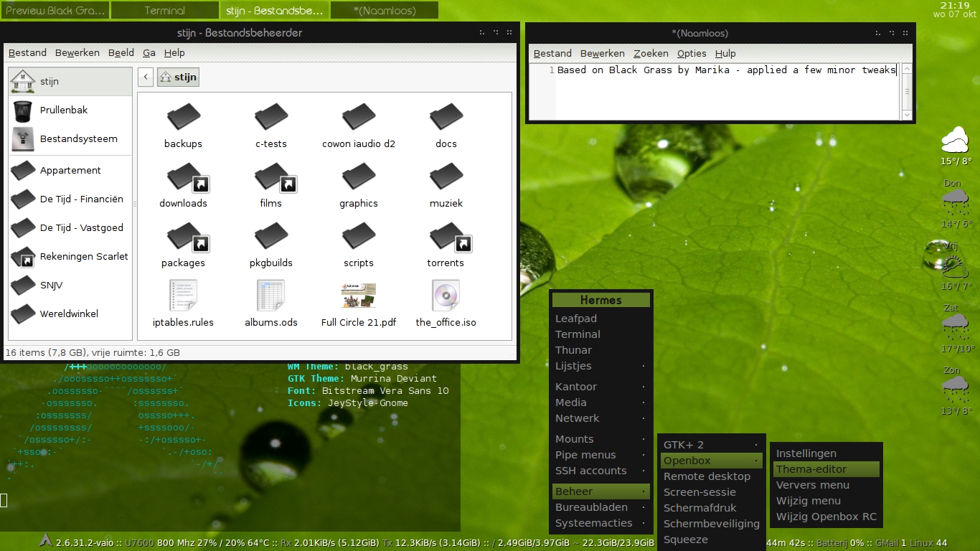Expand Systeemacties submenu

click(601, 523)
